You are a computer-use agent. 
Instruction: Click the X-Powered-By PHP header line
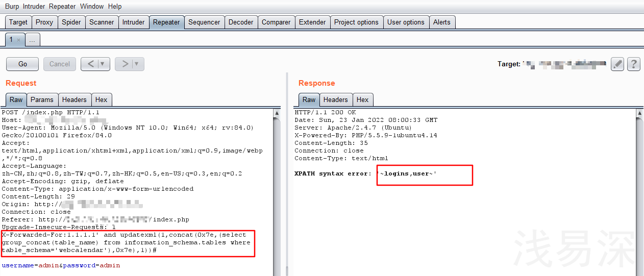click(366, 135)
